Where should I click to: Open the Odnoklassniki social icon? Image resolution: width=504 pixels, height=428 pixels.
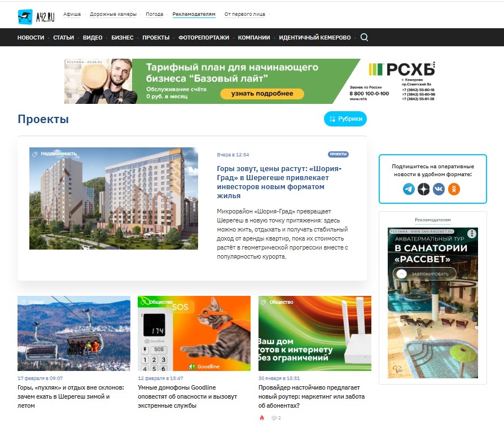(454, 190)
